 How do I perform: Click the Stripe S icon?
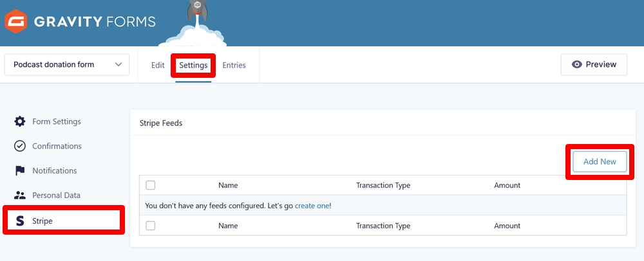pos(20,221)
